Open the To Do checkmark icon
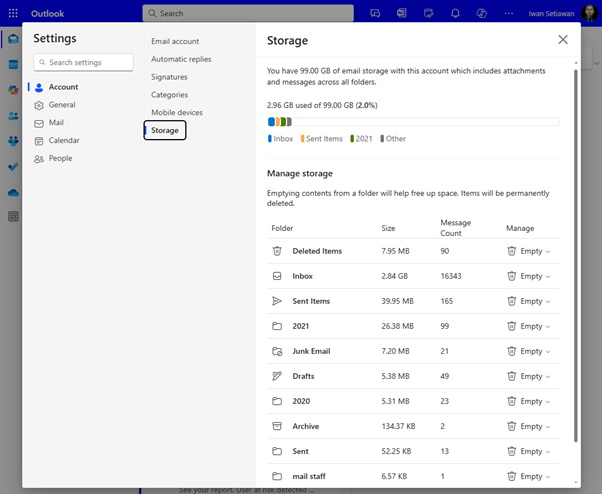This screenshot has height=494, width=602. (13, 166)
